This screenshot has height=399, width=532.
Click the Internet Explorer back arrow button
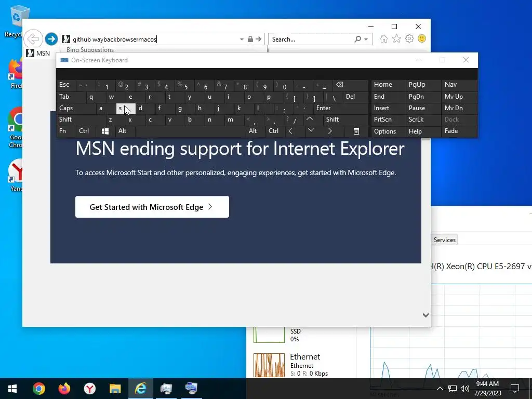point(33,39)
